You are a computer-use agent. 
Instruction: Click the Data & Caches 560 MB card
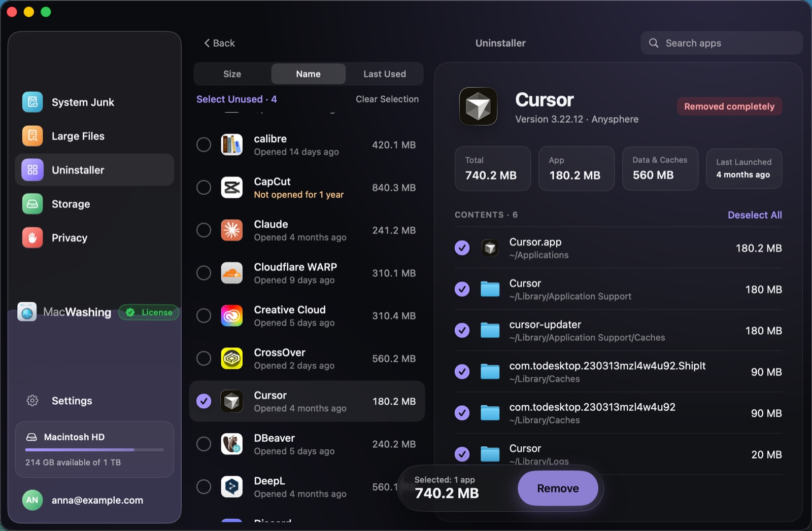pos(660,169)
